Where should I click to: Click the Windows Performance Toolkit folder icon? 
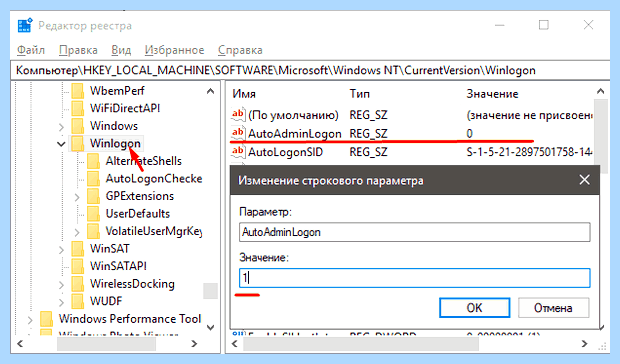pyautogui.click(x=46, y=319)
